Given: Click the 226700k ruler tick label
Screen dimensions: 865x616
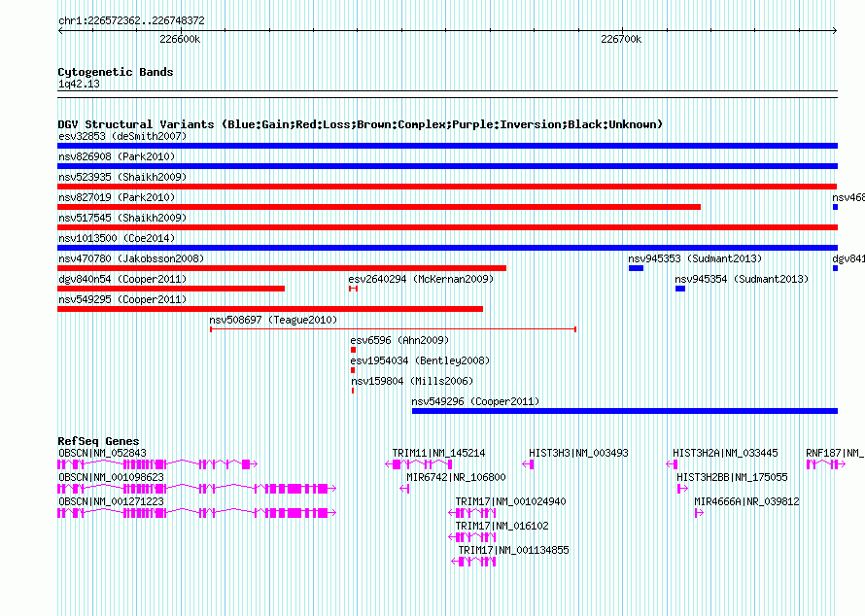Looking at the screenshot, I should 621,39.
